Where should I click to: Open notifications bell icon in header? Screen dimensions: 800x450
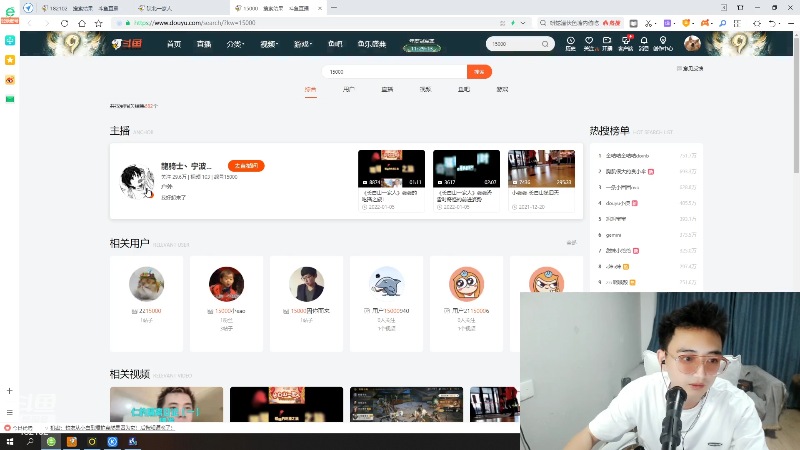pos(644,43)
